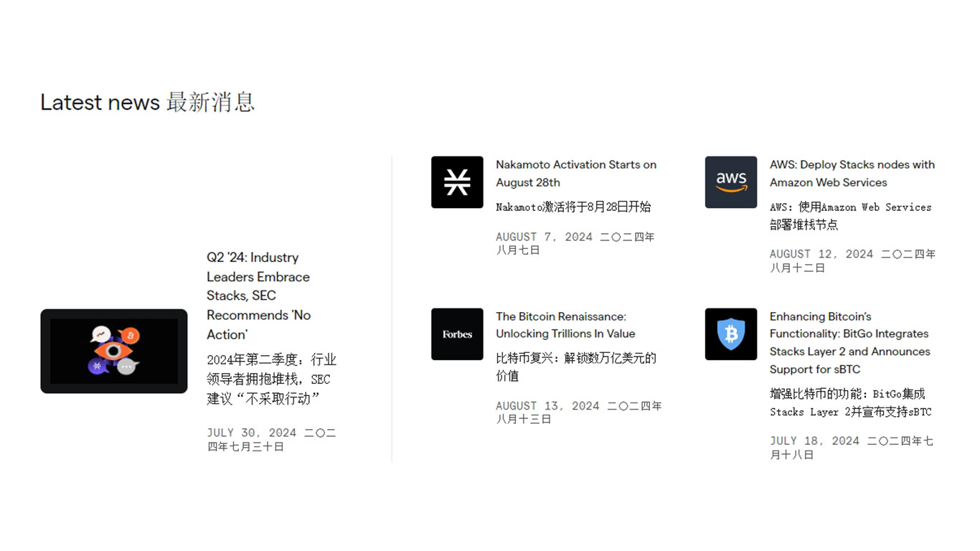Open 'Q2 '24: Industry Leaders Embrace Stacks' headline
The width and height of the screenshot is (980, 551).
click(258, 296)
